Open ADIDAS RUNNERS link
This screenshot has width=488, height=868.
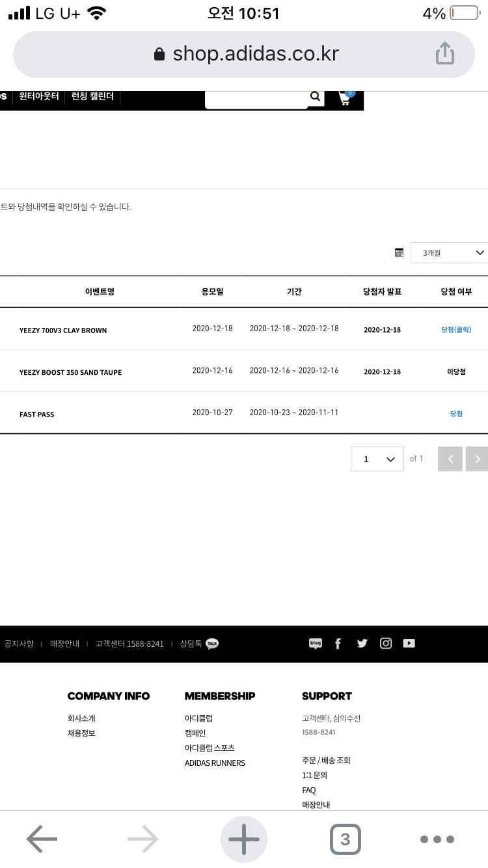click(215, 763)
